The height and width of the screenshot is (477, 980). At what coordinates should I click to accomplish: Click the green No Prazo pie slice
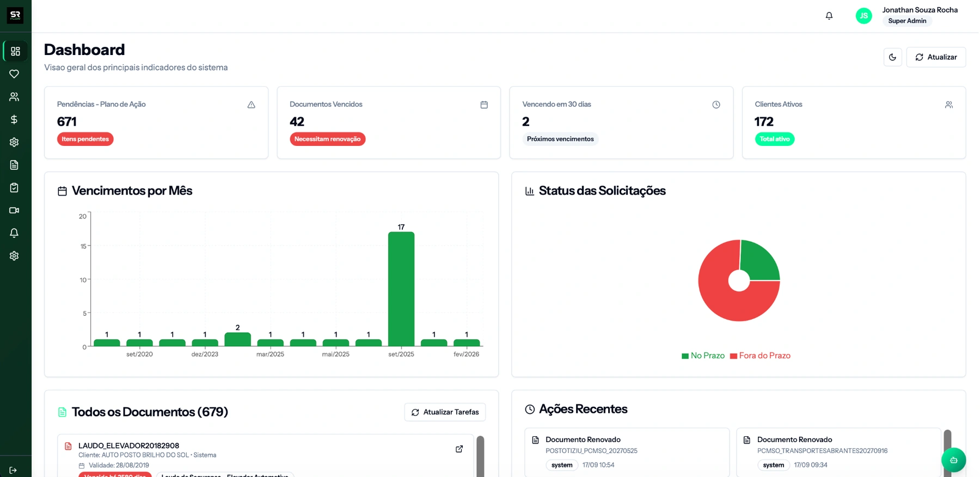[759, 261]
